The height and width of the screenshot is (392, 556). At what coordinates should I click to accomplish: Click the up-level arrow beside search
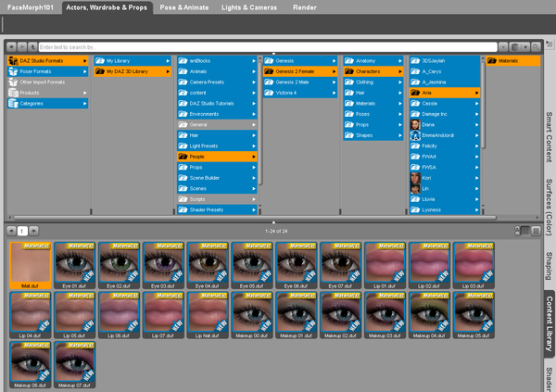32,47
